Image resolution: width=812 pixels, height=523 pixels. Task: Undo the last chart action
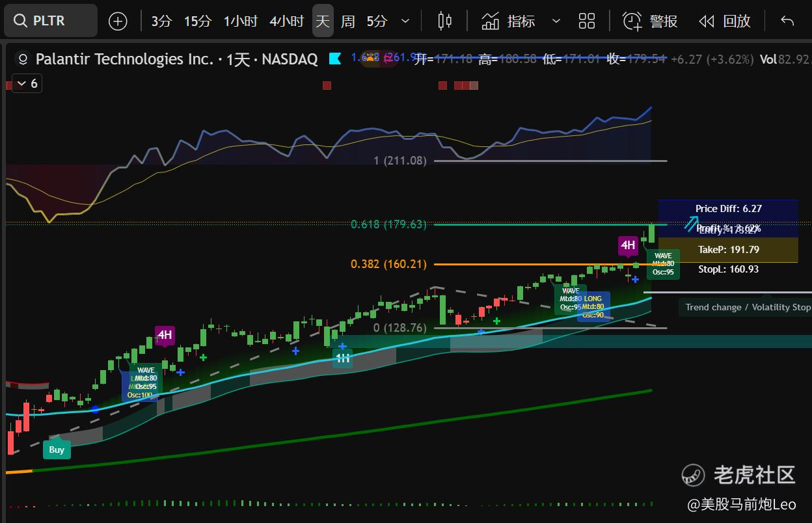pos(787,21)
